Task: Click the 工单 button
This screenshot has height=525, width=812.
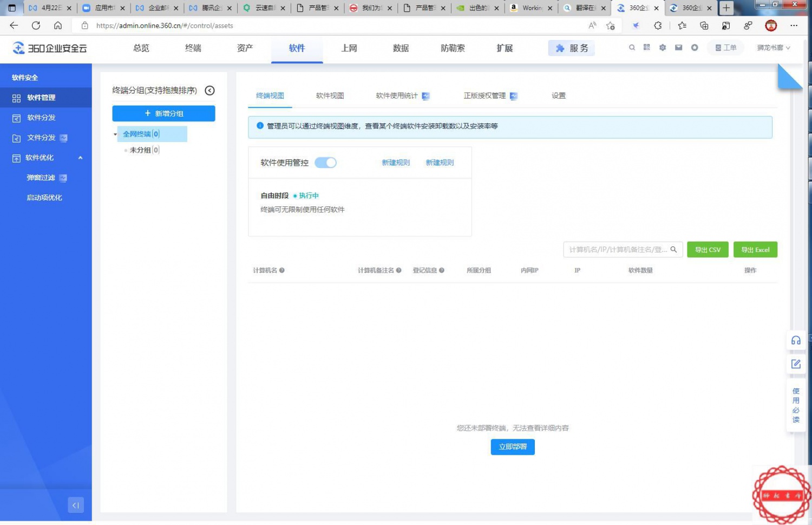Action: pos(725,48)
